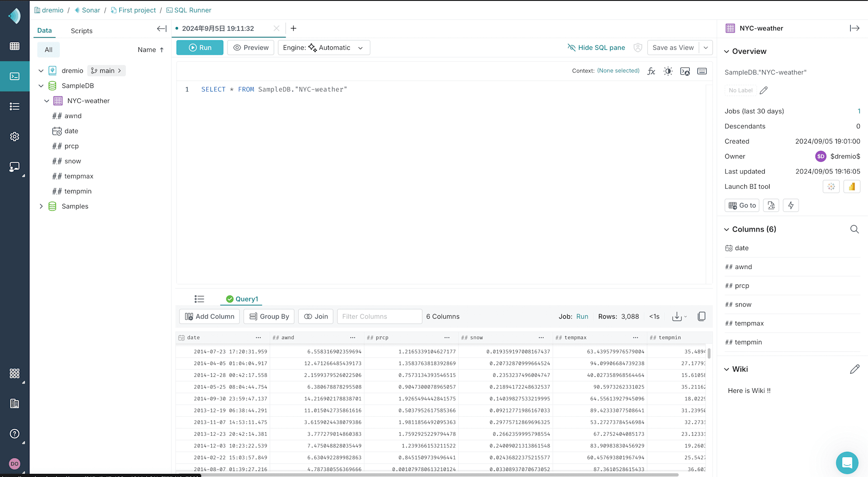Click the Go to button
This screenshot has height=477, width=868.
pyautogui.click(x=742, y=206)
